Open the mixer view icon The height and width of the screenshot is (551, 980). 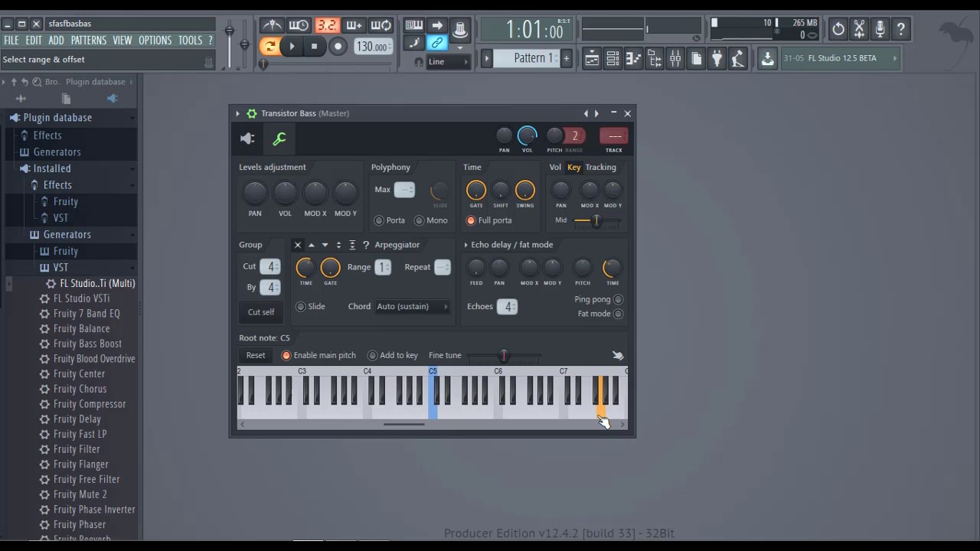675,58
